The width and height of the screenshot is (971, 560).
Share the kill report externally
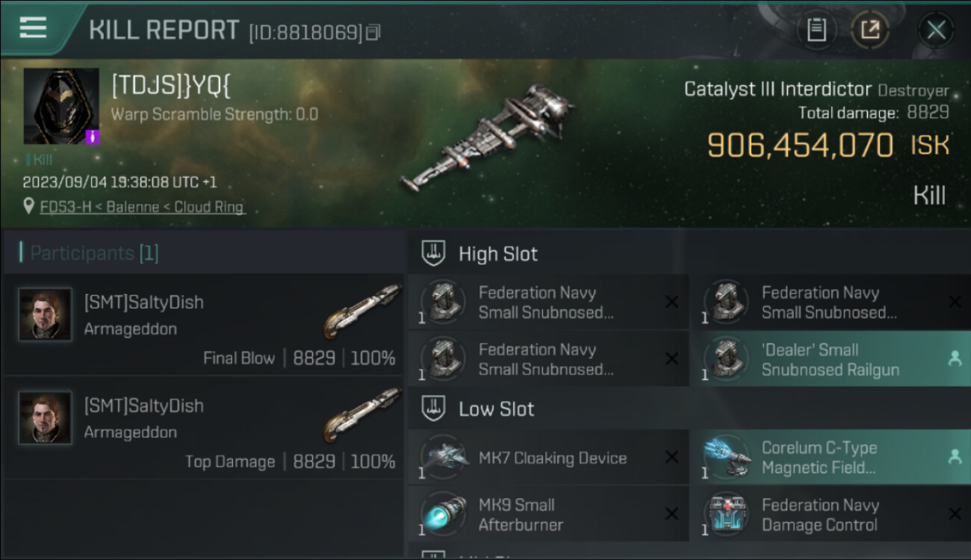tap(870, 31)
